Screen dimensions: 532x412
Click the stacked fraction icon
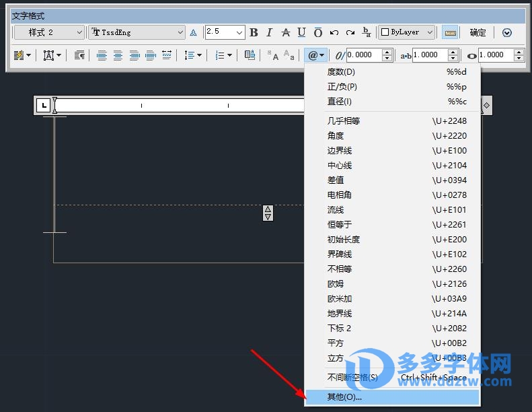367,32
